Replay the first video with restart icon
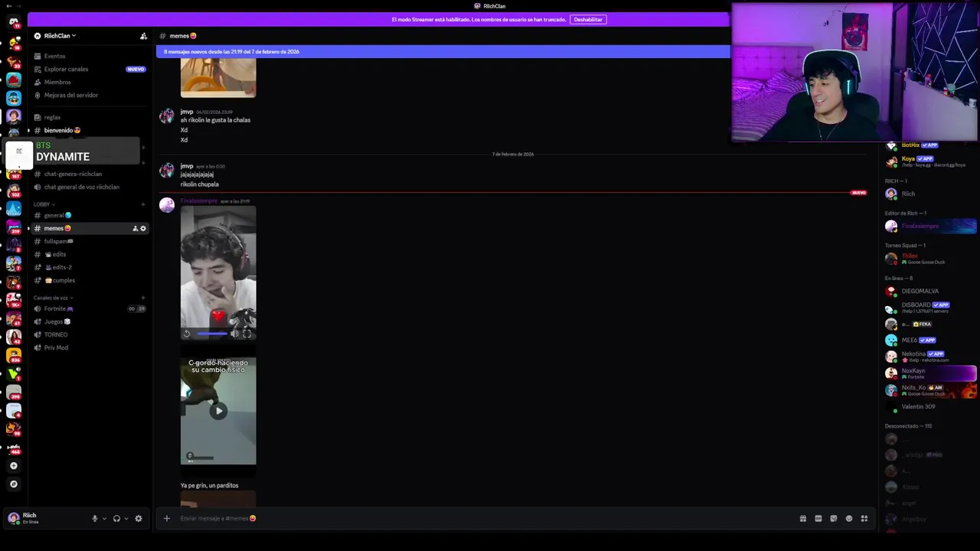Image resolution: width=980 pixels, height=551 pixels. 186,334
